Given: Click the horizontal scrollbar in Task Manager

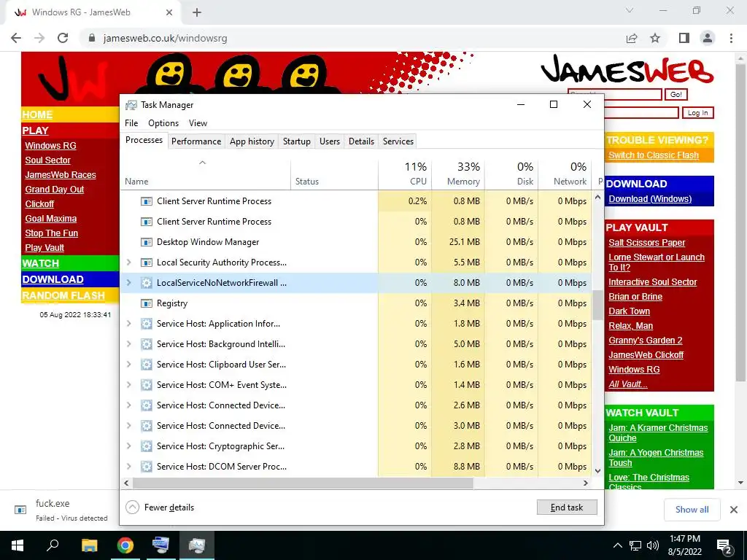Looking at the screenshot, I should click(303, 483).
